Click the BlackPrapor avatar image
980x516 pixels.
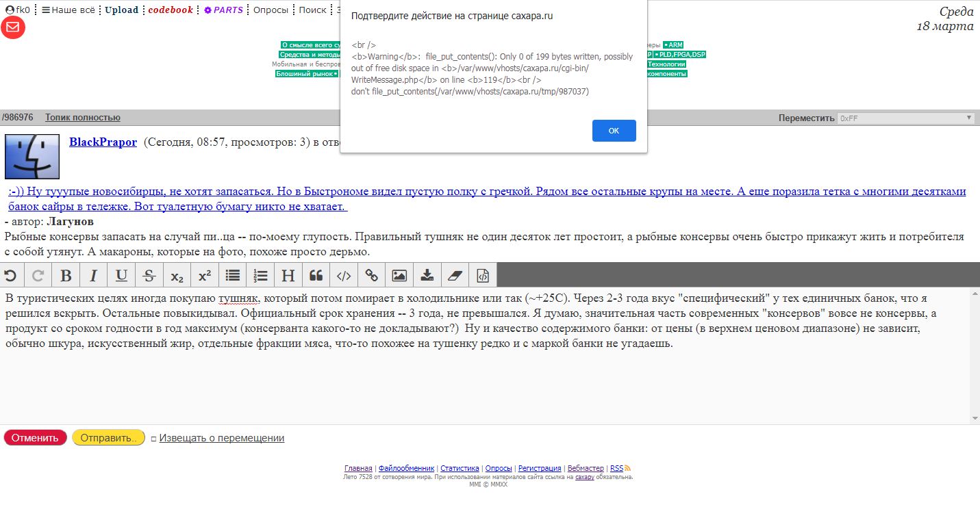coord(32,156)
